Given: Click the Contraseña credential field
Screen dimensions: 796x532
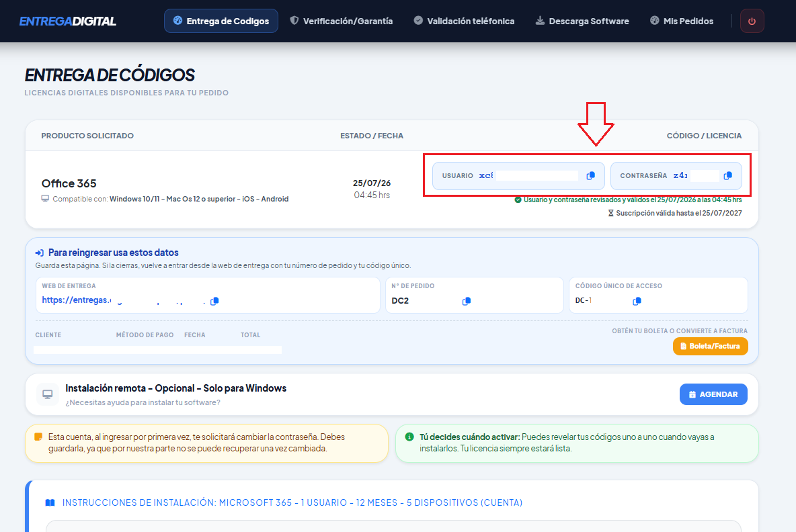Looking at the screenshot, I should coord(676,175).
